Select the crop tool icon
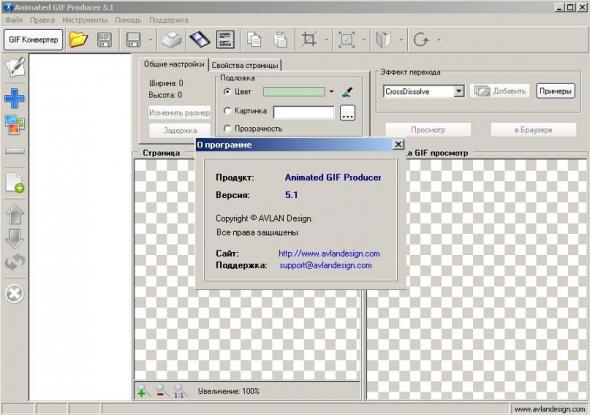590x415 pixels. (309, 40)
